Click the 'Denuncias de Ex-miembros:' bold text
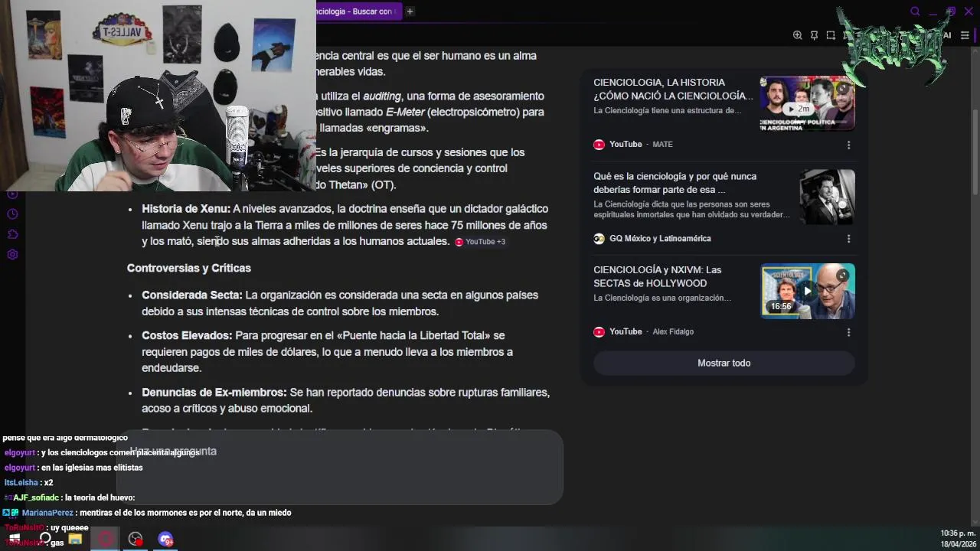This screenshot has width=980, height=551. [214, 393]
